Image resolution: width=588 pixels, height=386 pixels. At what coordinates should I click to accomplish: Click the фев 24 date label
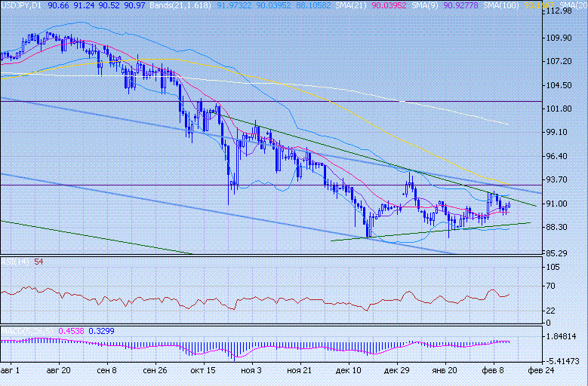tap(540, 372)
